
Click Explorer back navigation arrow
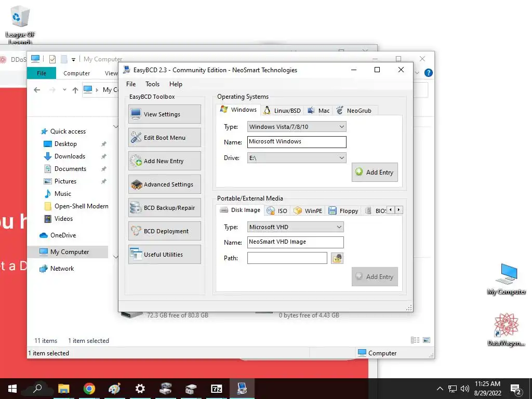click(x=37, y=90)
